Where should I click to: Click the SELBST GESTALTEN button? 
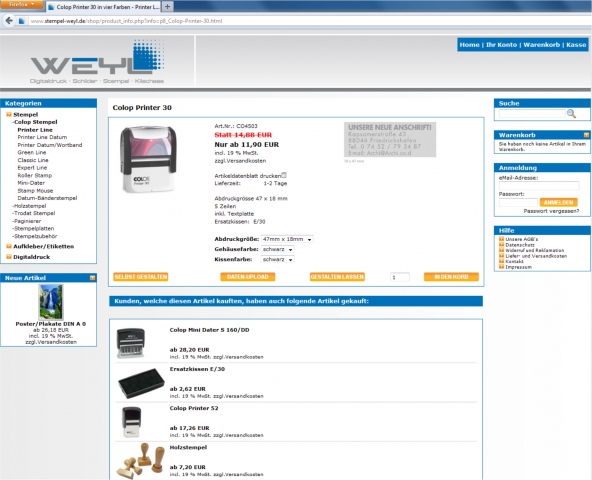(x=141, y=277)
